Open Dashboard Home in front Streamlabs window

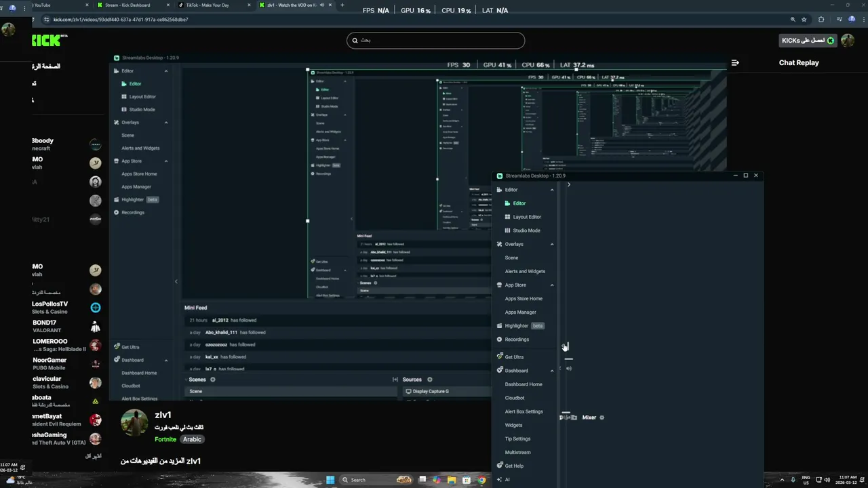pos(523,384)
